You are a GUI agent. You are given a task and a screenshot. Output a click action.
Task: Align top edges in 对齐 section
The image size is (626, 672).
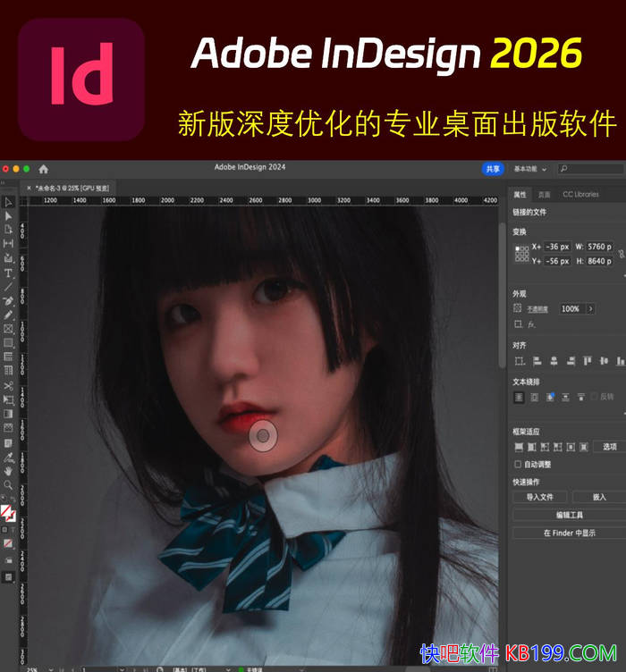pos(588,361)
